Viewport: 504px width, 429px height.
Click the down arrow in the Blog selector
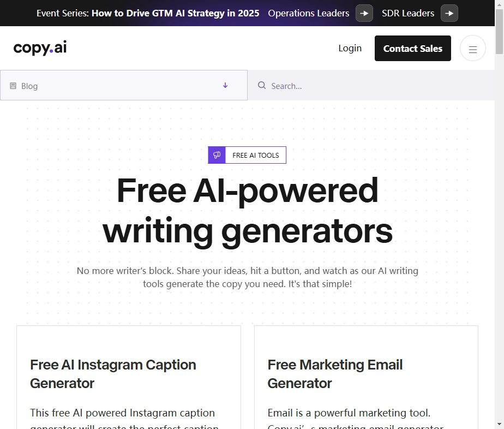coord(225,85)
